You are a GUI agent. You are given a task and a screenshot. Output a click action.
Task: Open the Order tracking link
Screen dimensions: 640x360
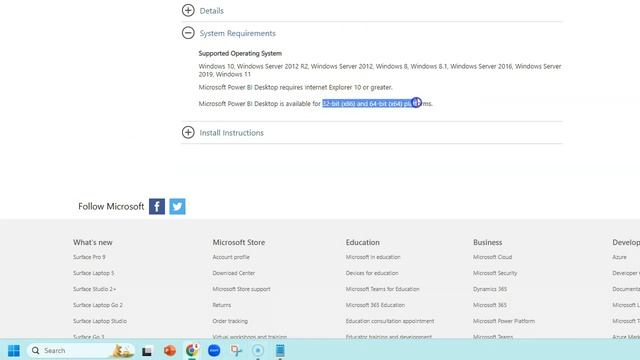[x=230, y=321]
